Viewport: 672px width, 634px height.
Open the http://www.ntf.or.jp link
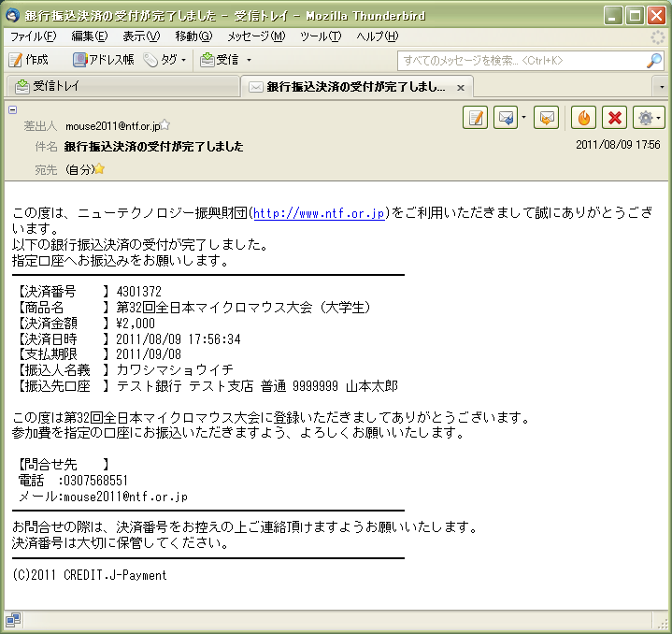coord(319,213)
